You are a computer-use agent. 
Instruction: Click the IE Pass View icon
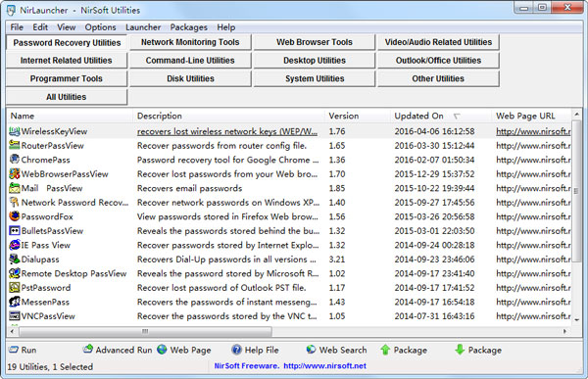tap(15, 245)
